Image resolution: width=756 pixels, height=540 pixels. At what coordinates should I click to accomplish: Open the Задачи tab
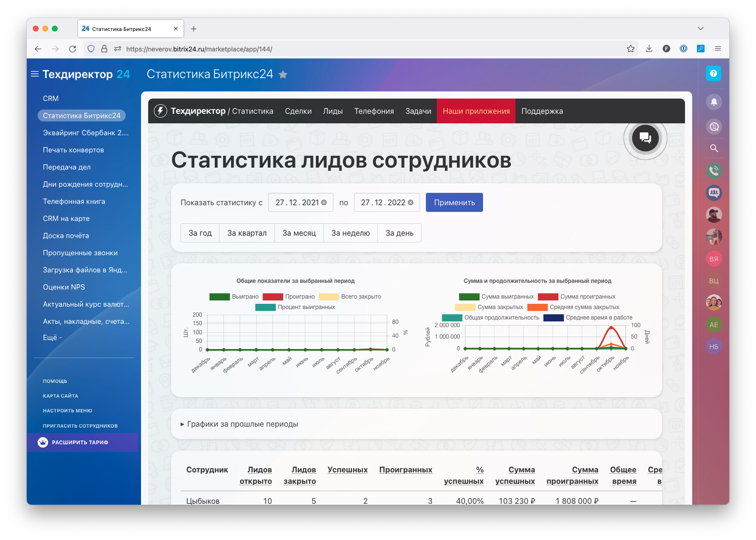tap(418, 111)
